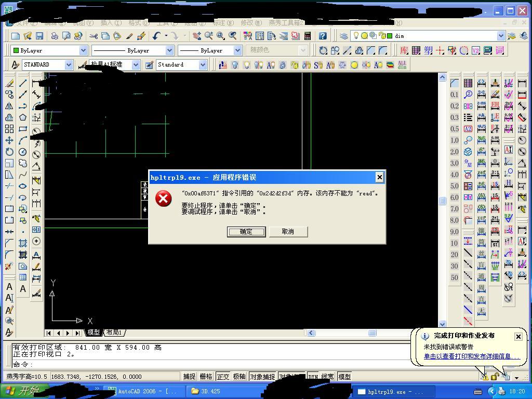
Task: Select the Hatch tool
Action: [23, 243]
